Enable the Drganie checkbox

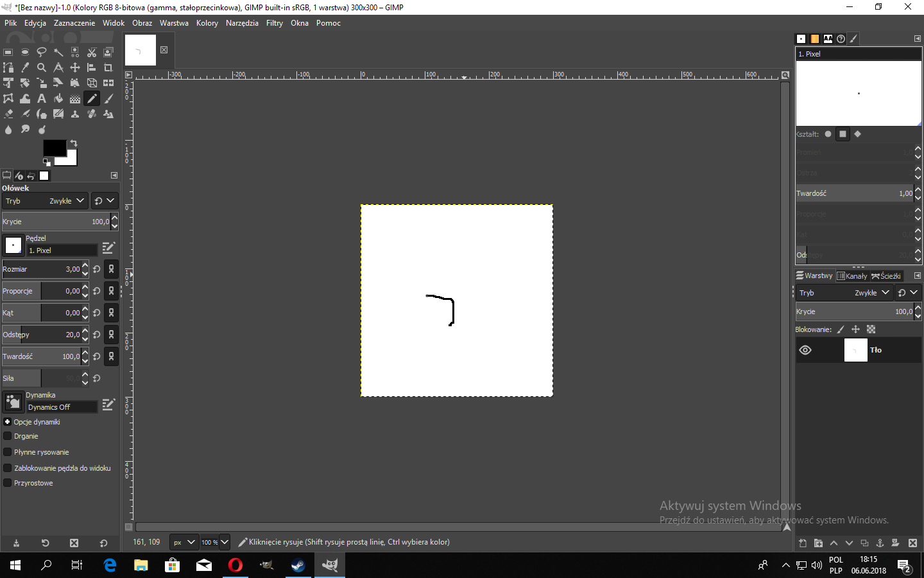coord(8,436)
